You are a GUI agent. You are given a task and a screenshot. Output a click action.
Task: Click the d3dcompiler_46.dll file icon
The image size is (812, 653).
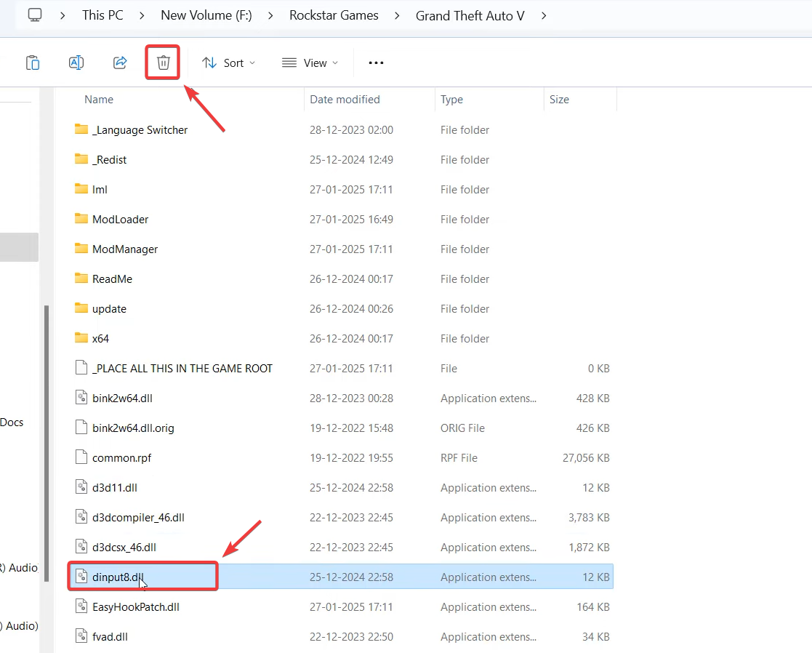[81, 517]
